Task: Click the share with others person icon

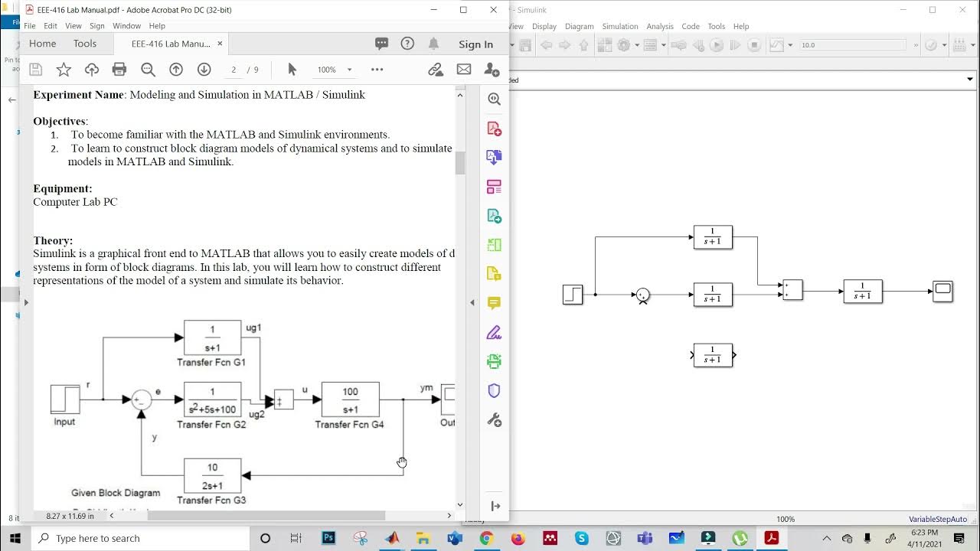Action: (x=492, y=70)
